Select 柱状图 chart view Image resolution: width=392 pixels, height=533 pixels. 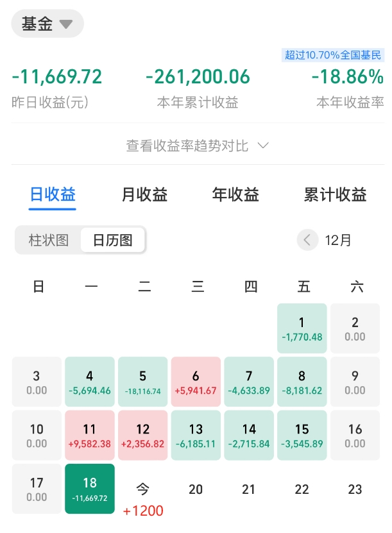point(48,241)
